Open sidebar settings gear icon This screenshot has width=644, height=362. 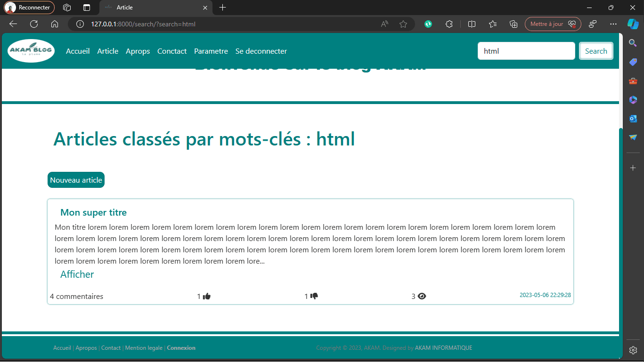click(x=633, y=350)
